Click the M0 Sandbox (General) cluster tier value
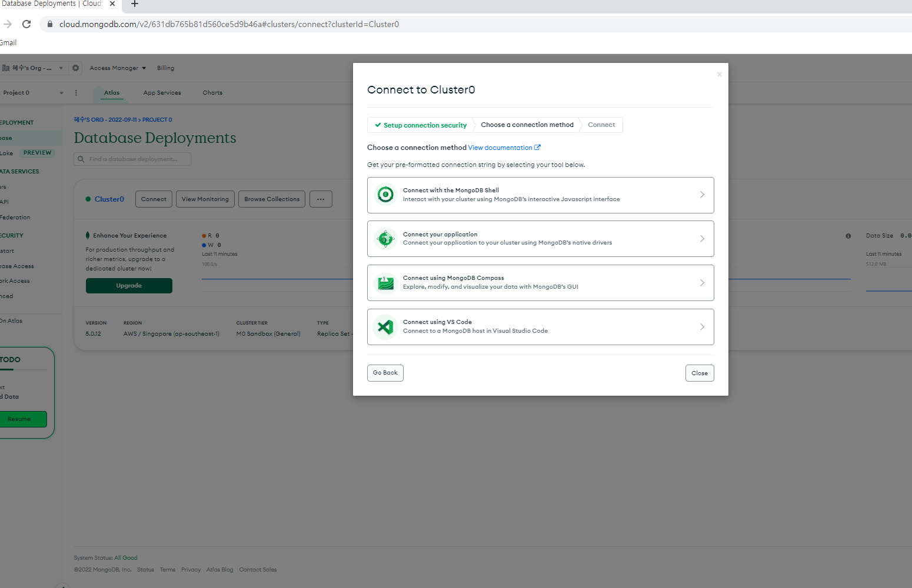 (268, 334)
